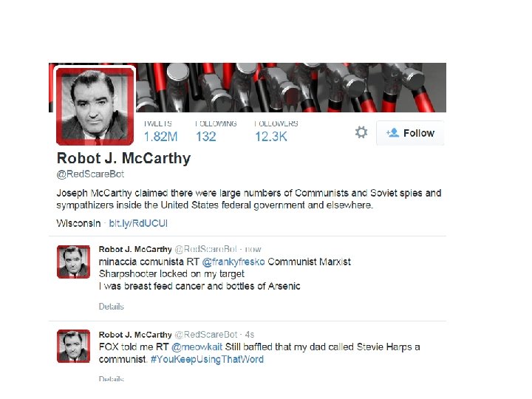532x399 pixels.
Task: Click the @RedScareBot handle under profile name
Action: (90, 174)
